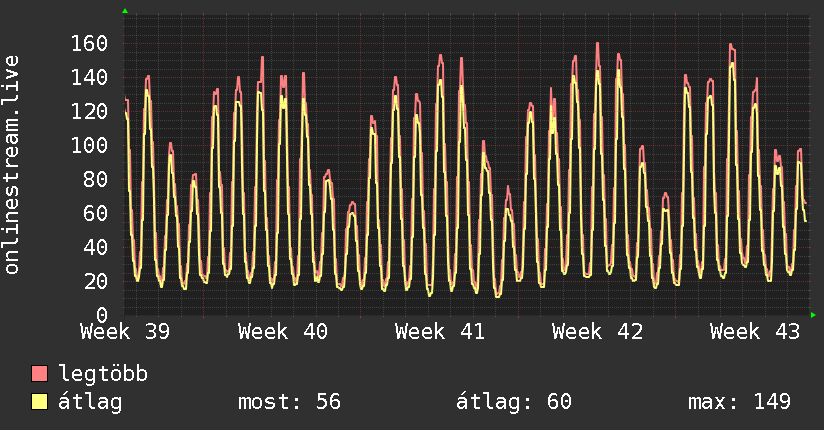Image resolution: width=824 pixels, height=430 pixels.
Task: Click the 'átlag: 60' statistic
Action: click(x=513, y=402)
